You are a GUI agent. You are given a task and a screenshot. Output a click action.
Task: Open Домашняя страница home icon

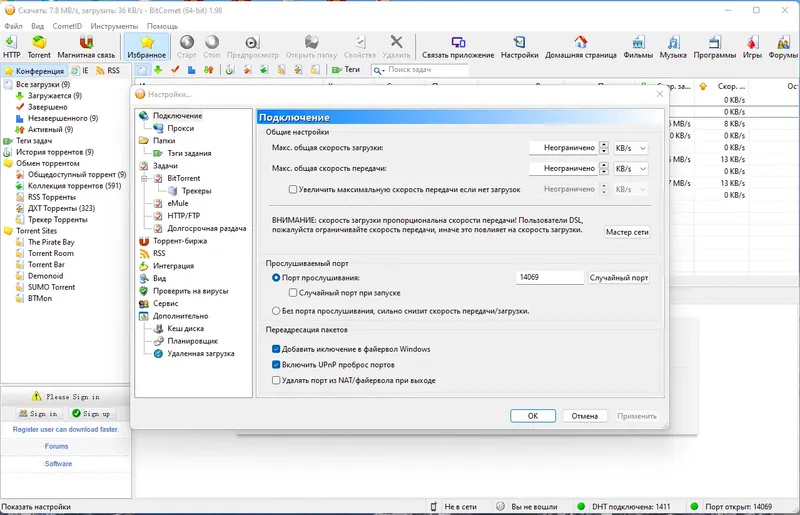click(x=581, y=47)
